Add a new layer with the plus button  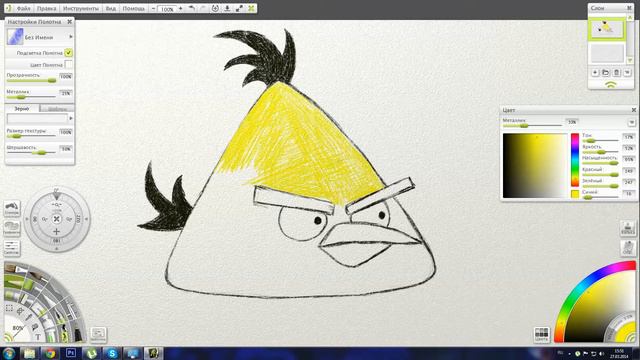tap(595, 73)
